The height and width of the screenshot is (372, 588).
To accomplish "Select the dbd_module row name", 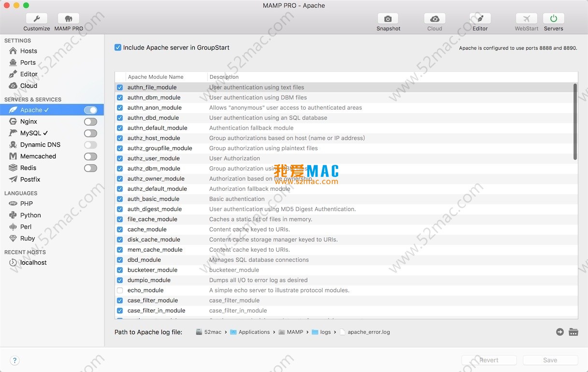I will pyautogui.click(x=144, y=260).
